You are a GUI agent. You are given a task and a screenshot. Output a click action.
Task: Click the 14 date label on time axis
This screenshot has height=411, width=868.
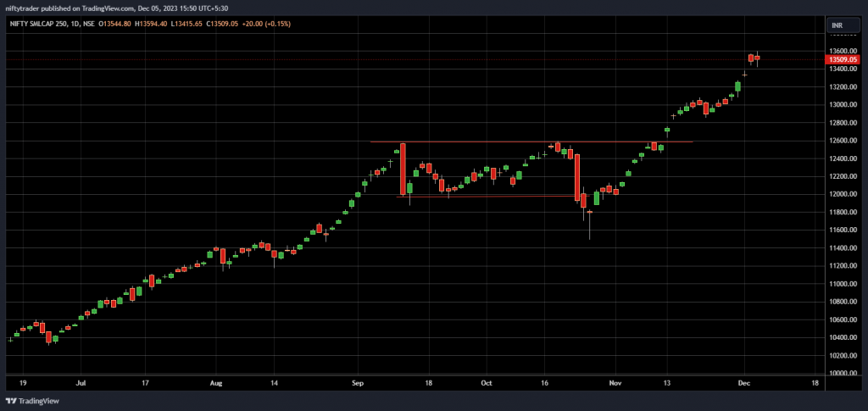point(274,382)
